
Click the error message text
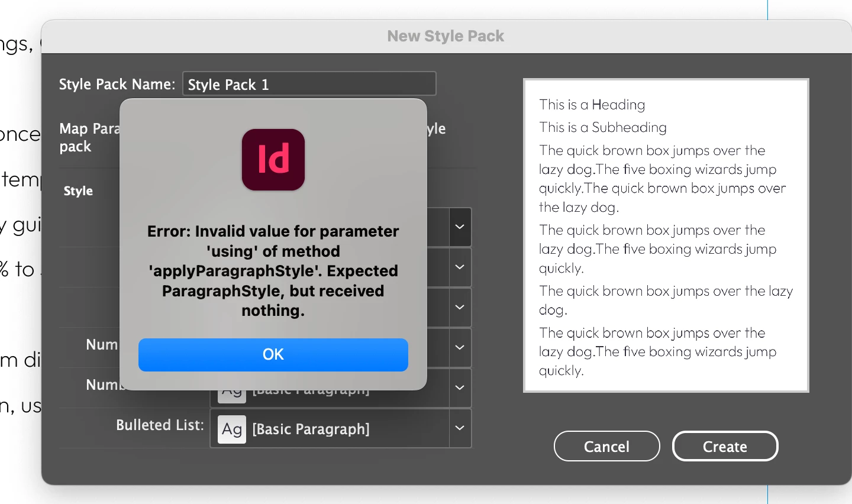(x=273, y=271)
